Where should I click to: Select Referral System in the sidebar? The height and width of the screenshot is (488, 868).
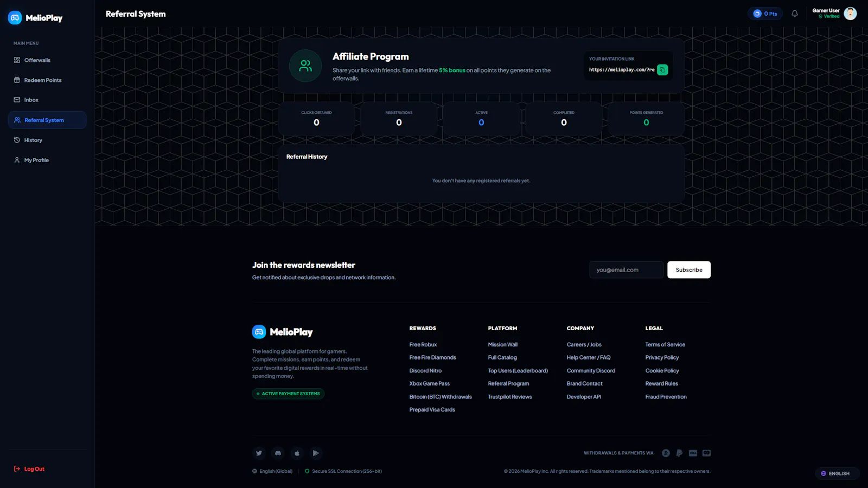click(x=47, y=120)
